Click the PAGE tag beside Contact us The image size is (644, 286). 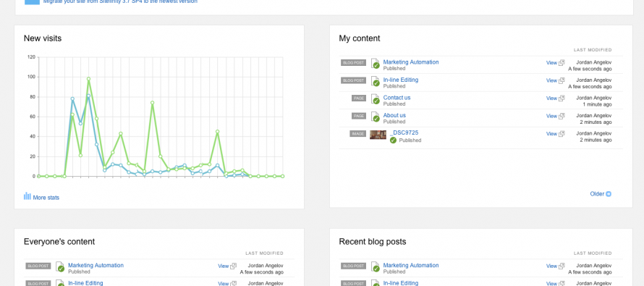pos(359,98)
